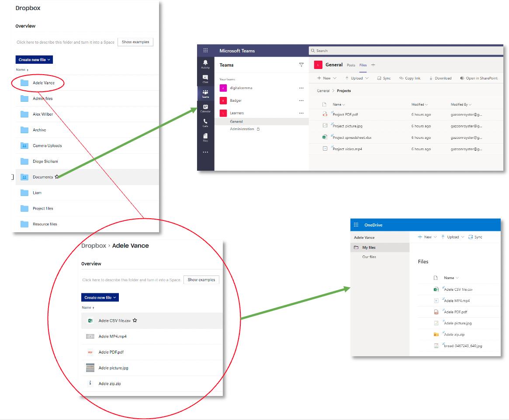
Task: Open Calendar in Teams sidebar
Action: [205, 108]
